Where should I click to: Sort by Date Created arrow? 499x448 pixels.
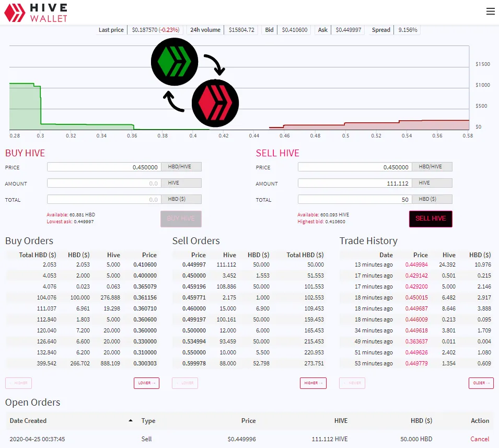131,421
